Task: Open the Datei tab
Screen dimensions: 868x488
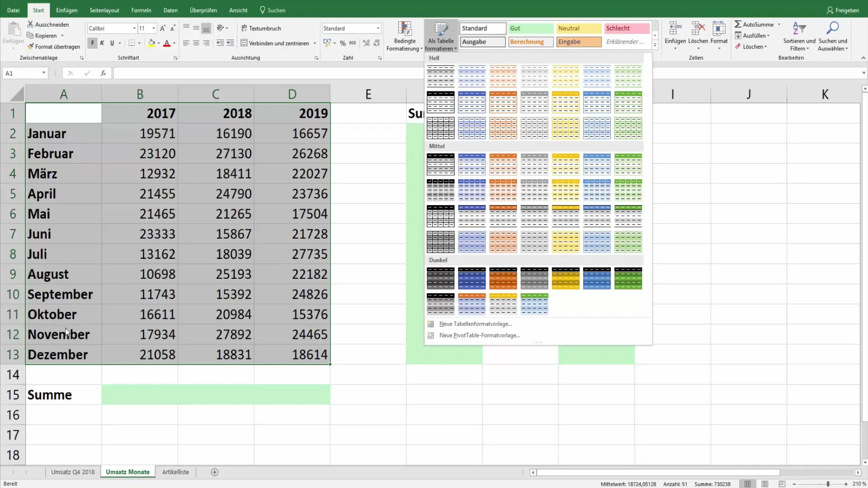Action: (13, 10)
